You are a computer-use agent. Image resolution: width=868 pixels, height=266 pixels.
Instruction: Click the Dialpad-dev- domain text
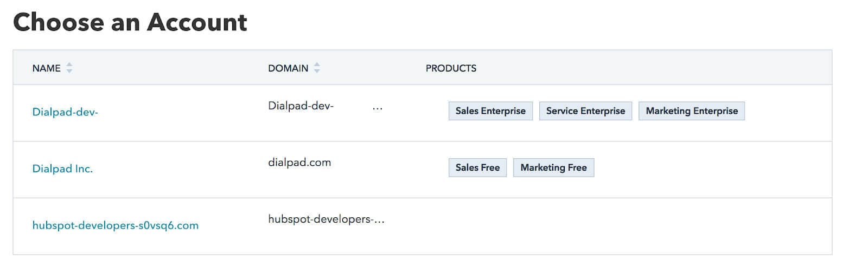pyautogui.click(x=301, y=106)
